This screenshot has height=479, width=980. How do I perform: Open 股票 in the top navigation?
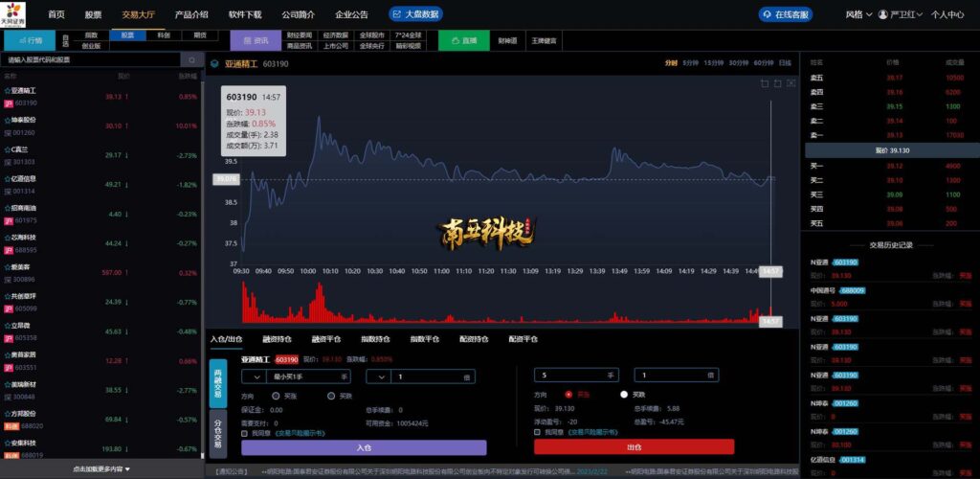tap(93, 14)
